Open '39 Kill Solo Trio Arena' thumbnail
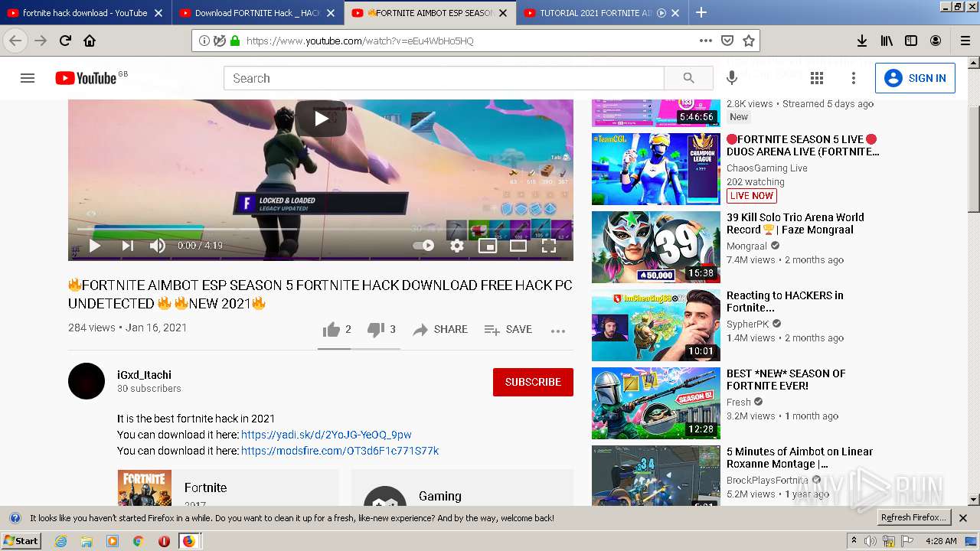The image size is (980, 551). click(656, 247)
